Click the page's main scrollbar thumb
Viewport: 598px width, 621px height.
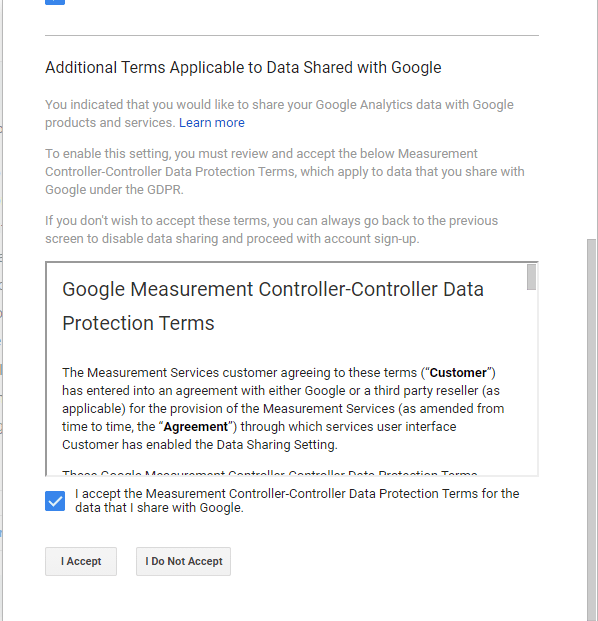(592, 430)
